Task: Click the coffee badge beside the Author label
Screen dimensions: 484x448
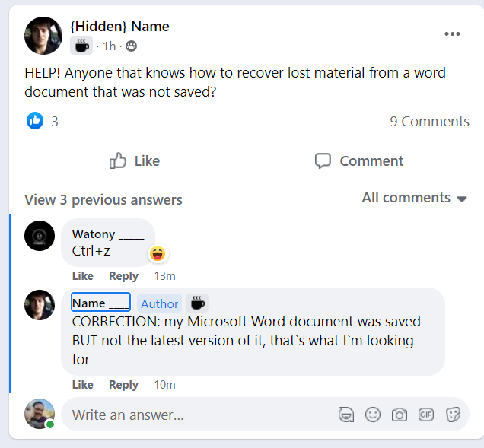Action: pos(198,303)
